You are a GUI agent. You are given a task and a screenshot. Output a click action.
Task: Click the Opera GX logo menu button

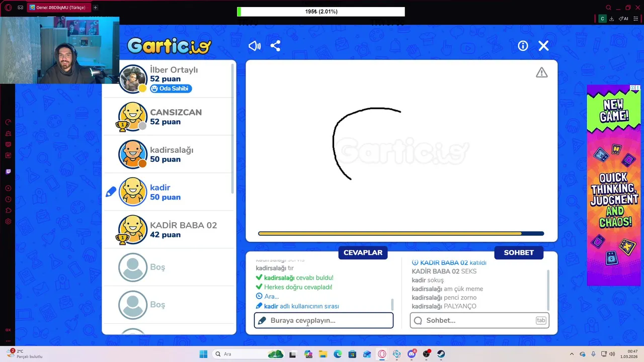click(8, 8)
